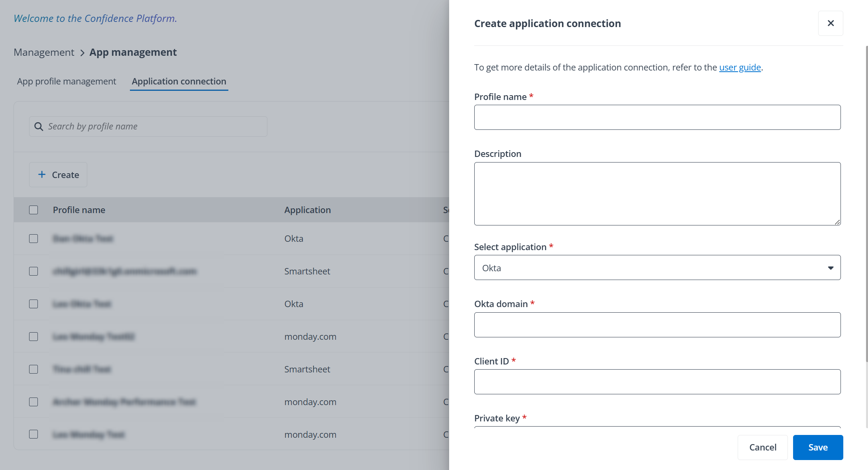Click the Okta domain input field

[657, 325]
